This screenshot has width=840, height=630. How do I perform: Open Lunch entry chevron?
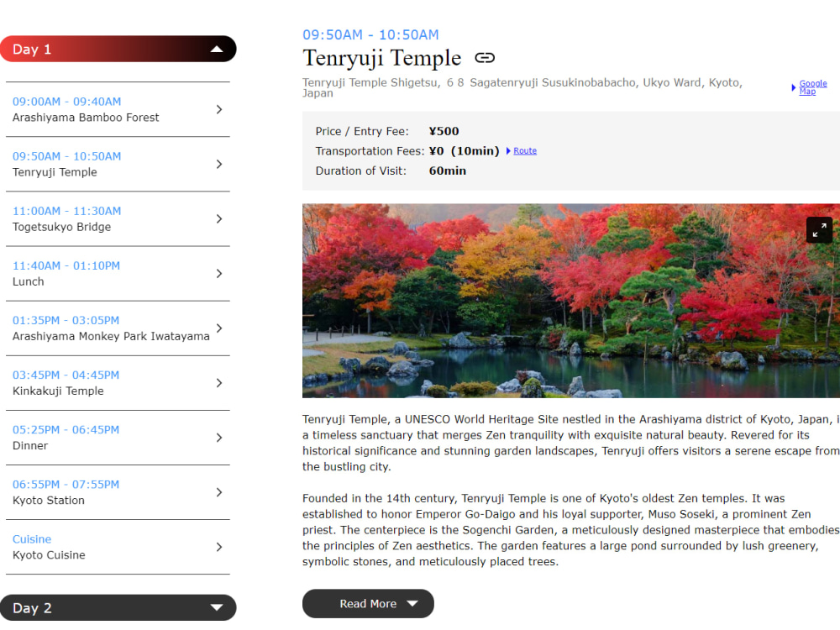click(218, 273)
